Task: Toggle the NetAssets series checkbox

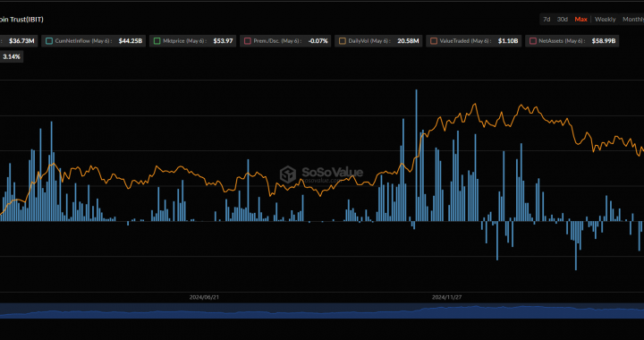Action: click(533, 41)
